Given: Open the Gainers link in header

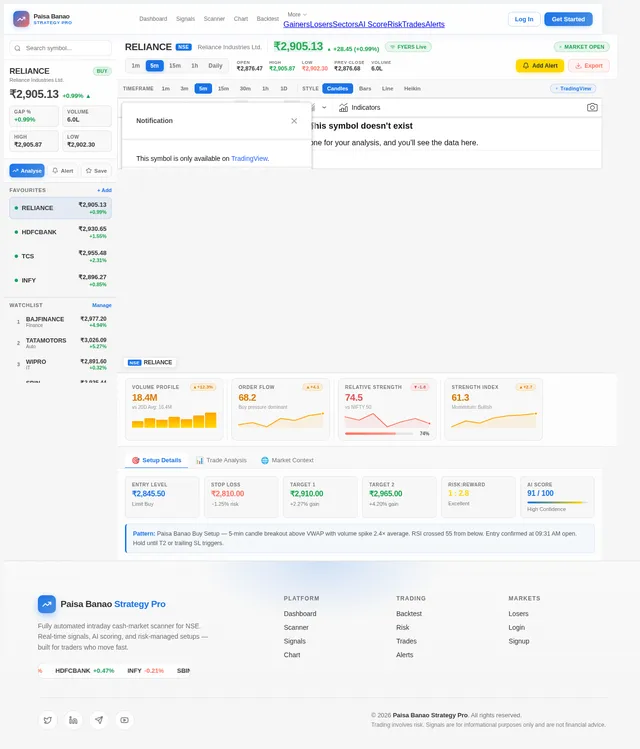Looking at the screenshot, I should pyautogui.click(x=296, y=24).
